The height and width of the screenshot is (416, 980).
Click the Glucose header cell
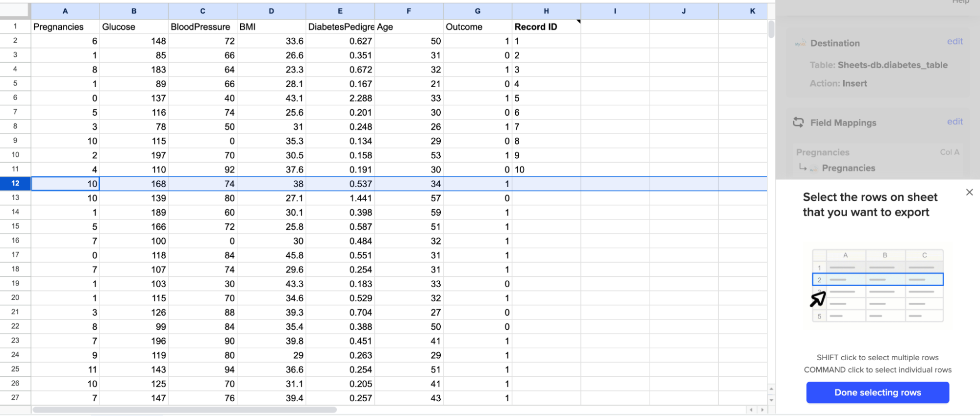point(134,26)
